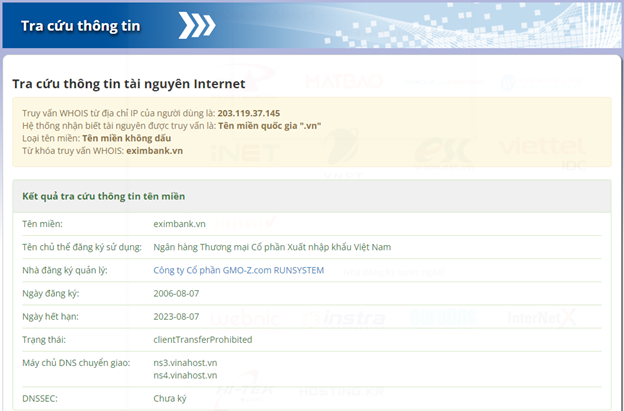This screenshot has width=624, height=411.
Task: Select expiry date '2023-08-07'
Action: [176, 317]
